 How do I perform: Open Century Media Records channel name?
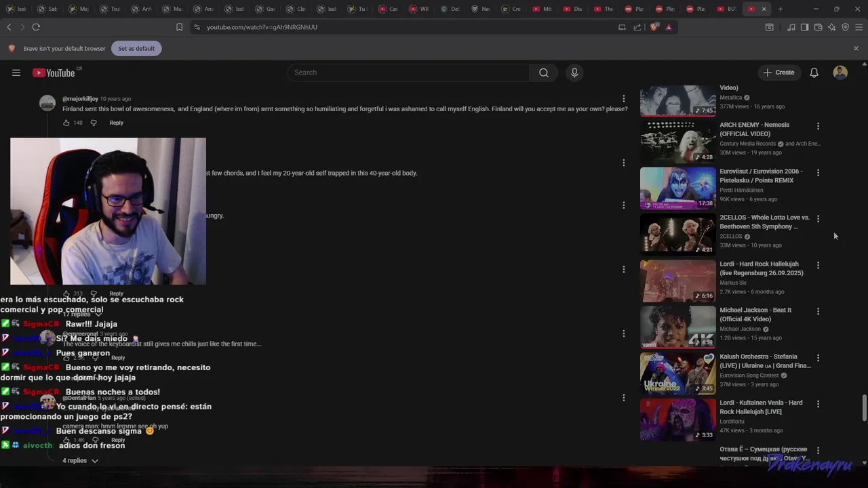click(x=747, y=144)
